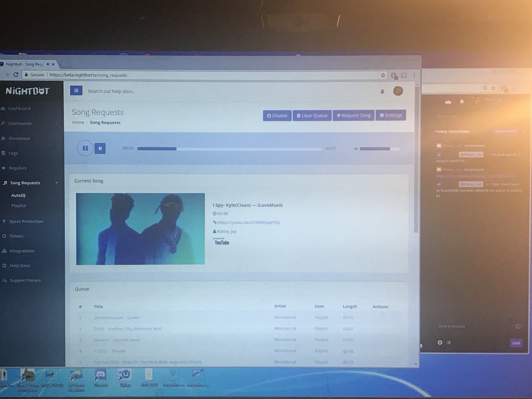The width and height of the screenshot is (532, 399).
Task: Mute with the speaker icon
Action: [356, 149]
